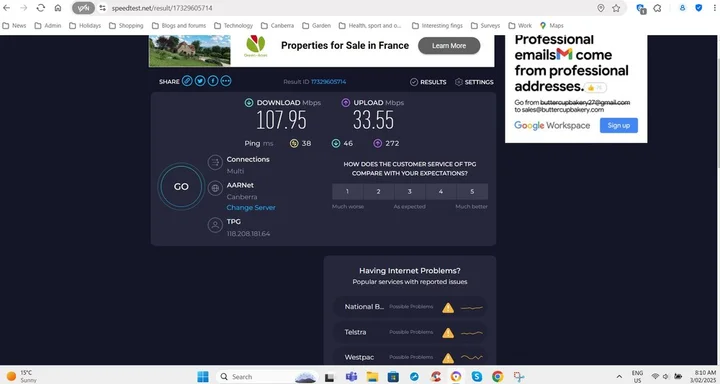Click the download speed value 107.95
This screenshot has height=384, width=720.
(281, 121)
